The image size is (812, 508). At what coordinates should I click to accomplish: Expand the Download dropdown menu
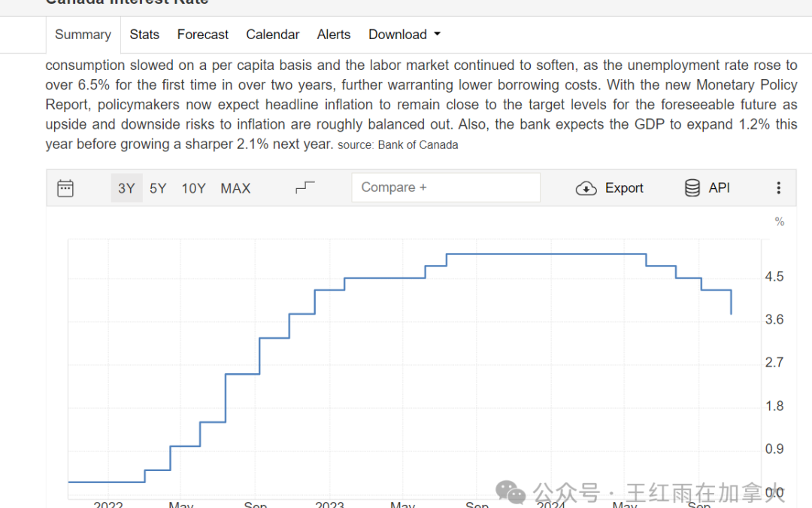(x=404, y=35)
